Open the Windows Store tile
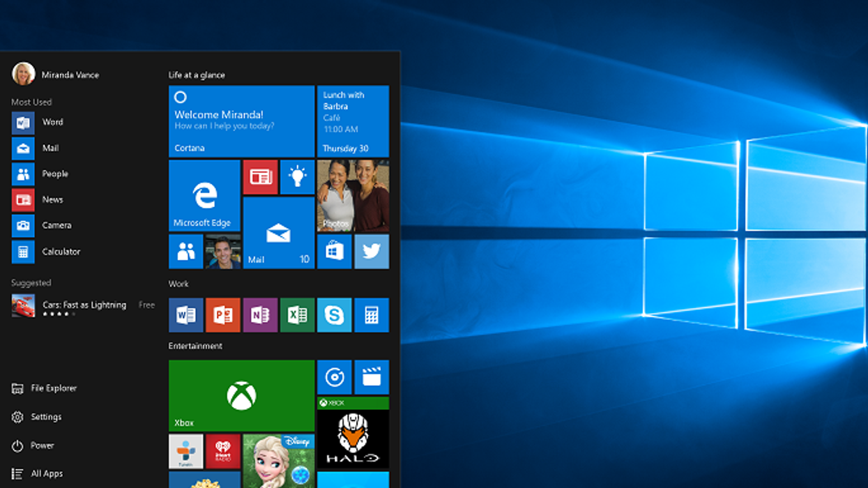 (334, 251)
